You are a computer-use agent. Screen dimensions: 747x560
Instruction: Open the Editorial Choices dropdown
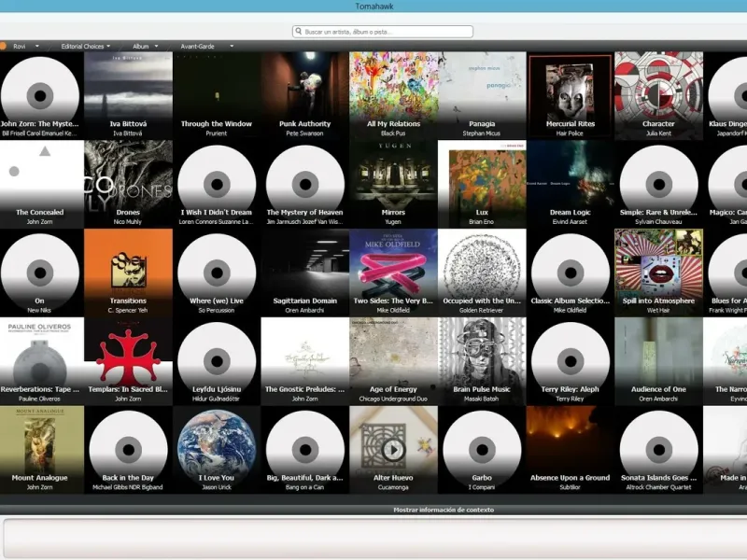pyautogui.click(x=85, y=46)
